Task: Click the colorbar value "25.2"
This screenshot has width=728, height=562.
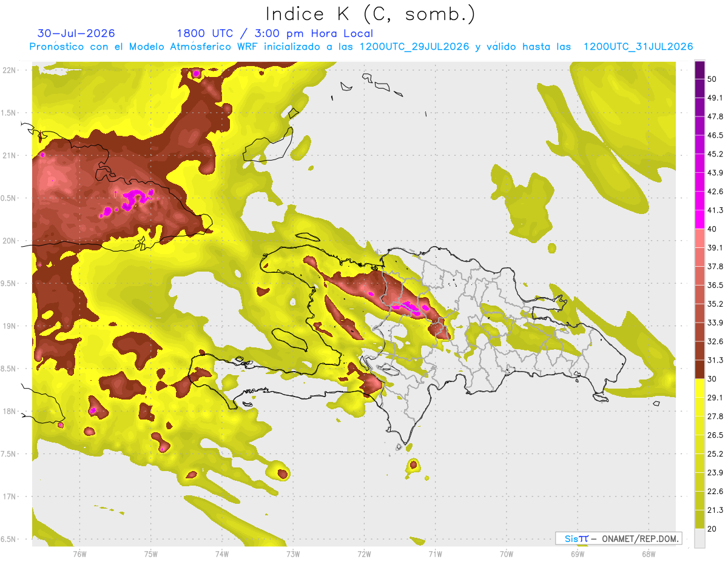Action: [715, 454]
